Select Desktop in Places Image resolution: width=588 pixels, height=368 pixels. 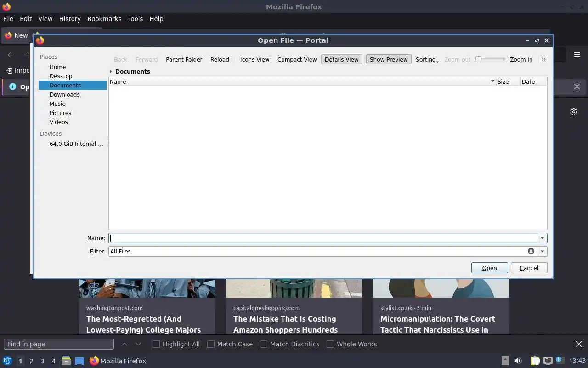(x=73, y=76)
